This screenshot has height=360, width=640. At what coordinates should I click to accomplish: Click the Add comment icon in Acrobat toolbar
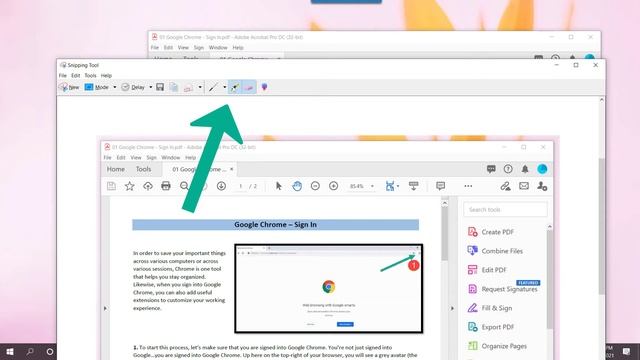point(440,186)
